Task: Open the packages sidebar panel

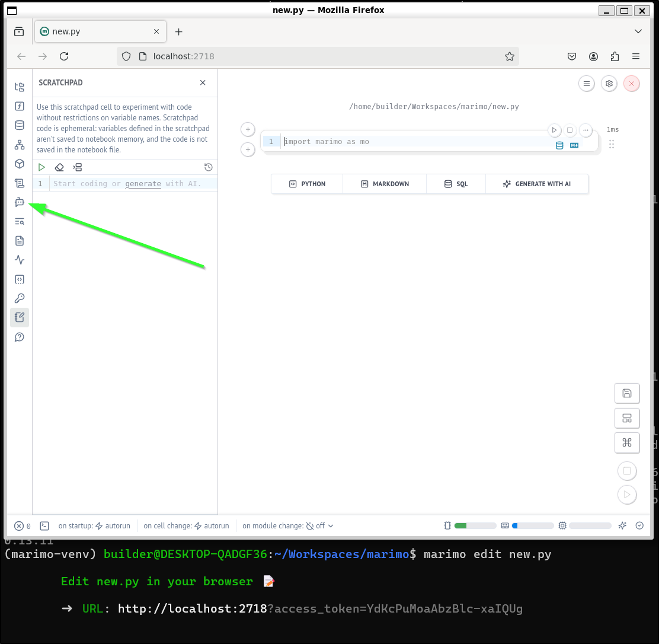Action: [x=20, y=164]
